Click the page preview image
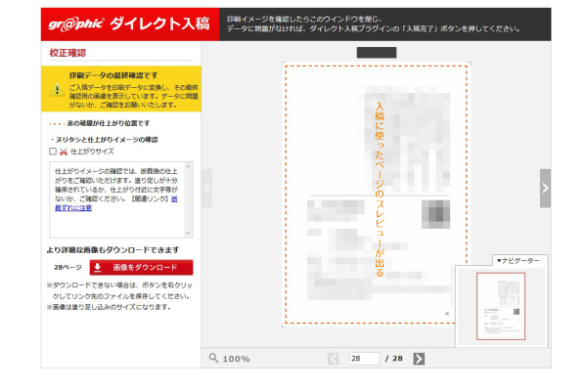Viewport: 587px width, 392px height. click(x=375, y=194)
